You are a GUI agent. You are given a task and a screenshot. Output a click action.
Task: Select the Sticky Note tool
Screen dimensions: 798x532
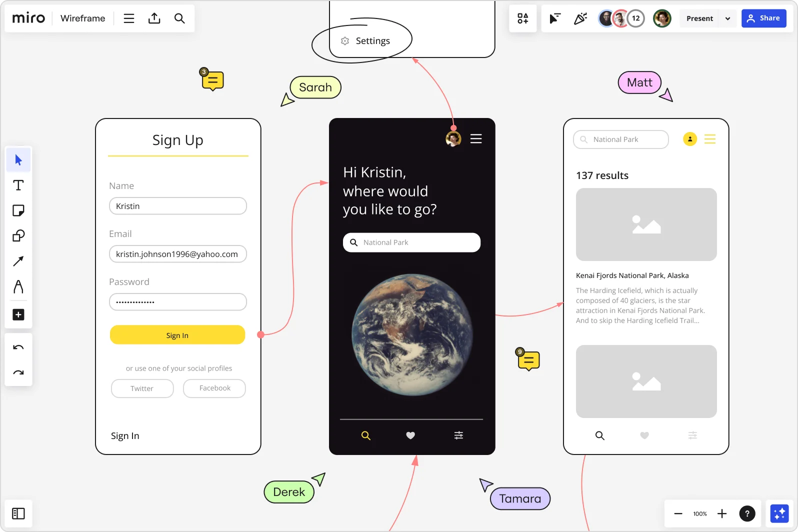click(18, 210)
